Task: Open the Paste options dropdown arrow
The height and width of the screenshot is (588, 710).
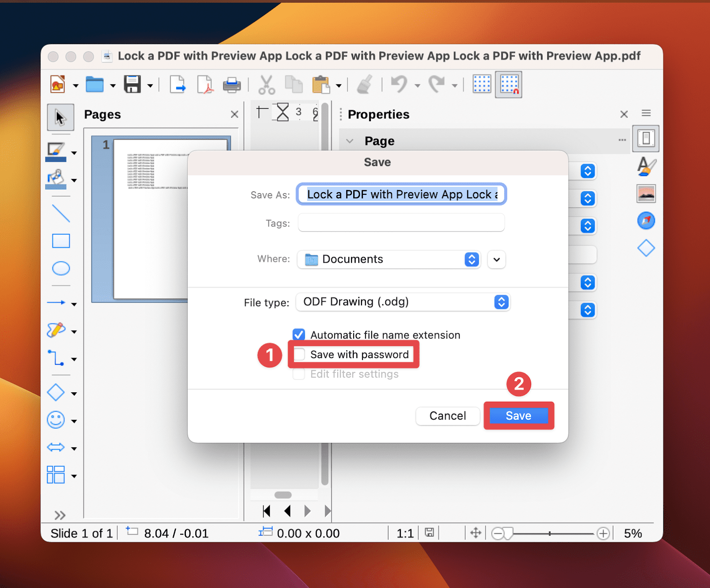Action: pos(339,86)
